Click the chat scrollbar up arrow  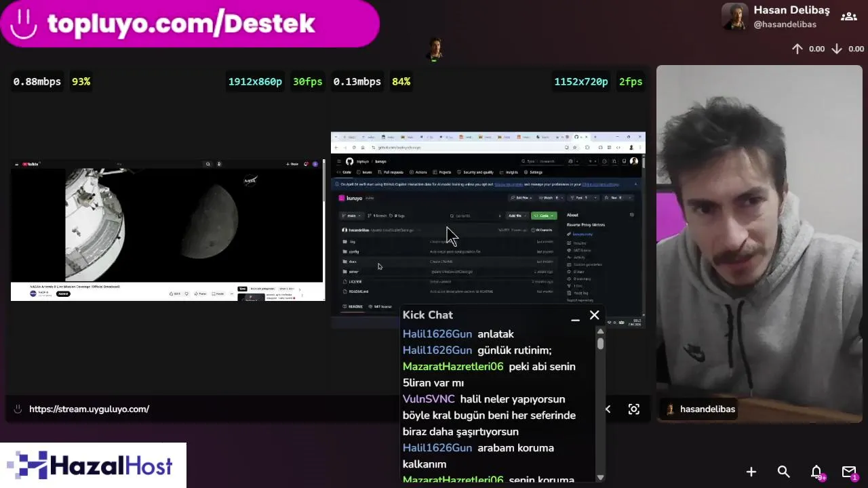[x=600, y=331]
